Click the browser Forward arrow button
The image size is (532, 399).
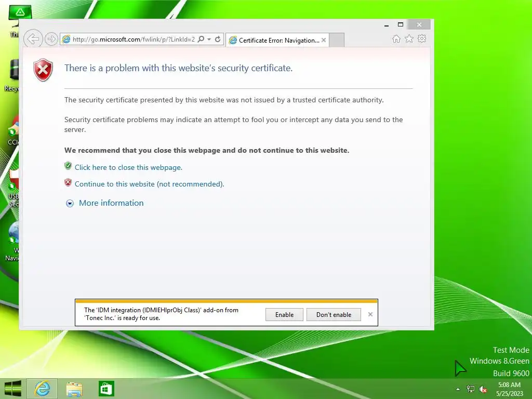coord(51,39)
